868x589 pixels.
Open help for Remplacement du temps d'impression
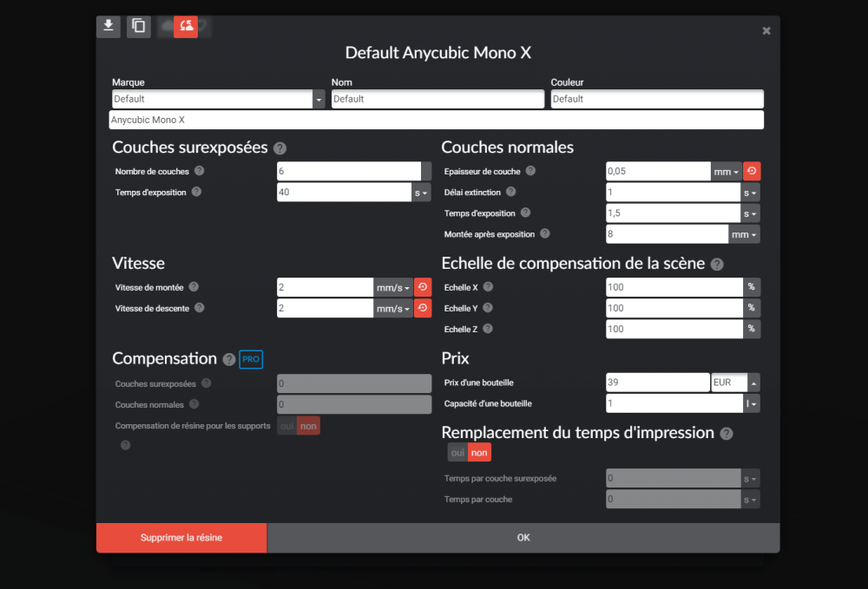pyautogui.click(x=727, y=434)
